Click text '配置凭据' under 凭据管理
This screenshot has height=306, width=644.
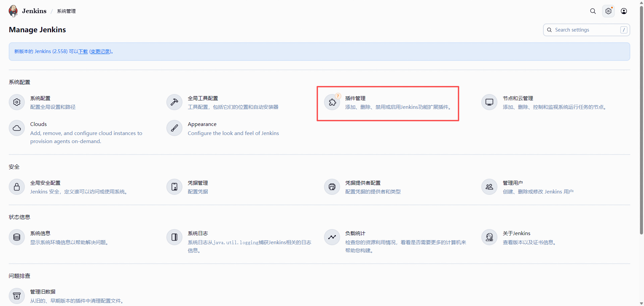198,191
